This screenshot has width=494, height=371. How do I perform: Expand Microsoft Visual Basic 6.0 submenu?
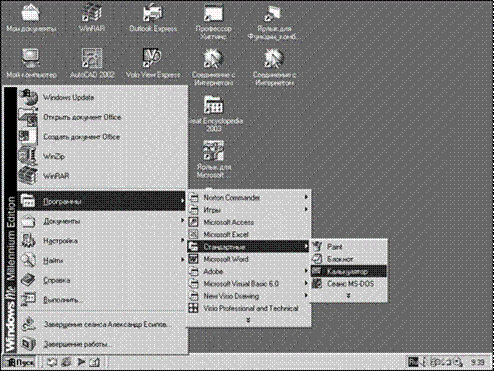tap(248, 284)
